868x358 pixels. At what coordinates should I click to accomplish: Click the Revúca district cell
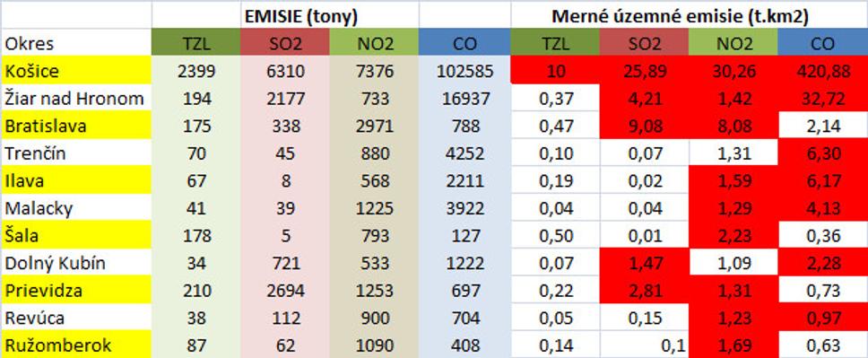point(76,317)
